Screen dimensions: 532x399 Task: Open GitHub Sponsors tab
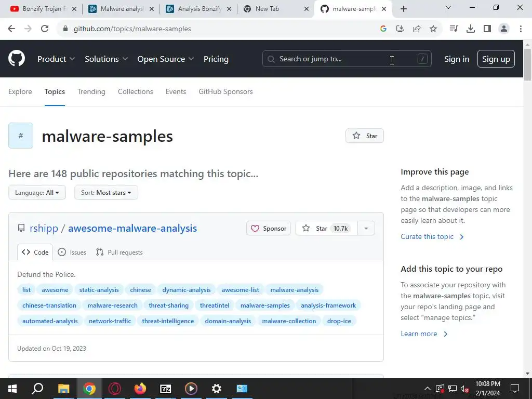[x=225, y=91]
